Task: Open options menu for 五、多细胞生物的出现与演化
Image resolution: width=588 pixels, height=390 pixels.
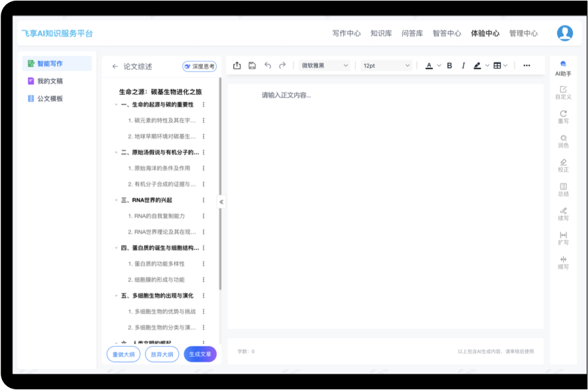Action: (204, 296)
